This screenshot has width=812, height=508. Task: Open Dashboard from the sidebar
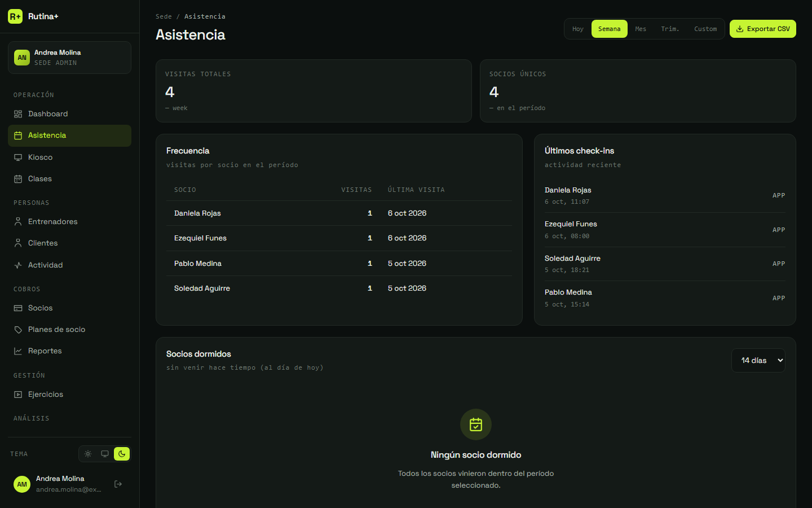coord(69,114)
